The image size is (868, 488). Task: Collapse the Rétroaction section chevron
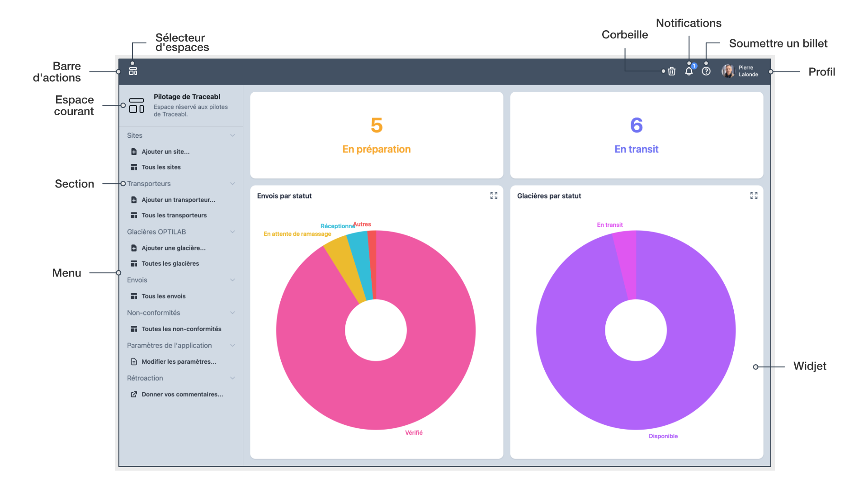tap(232, 378)
